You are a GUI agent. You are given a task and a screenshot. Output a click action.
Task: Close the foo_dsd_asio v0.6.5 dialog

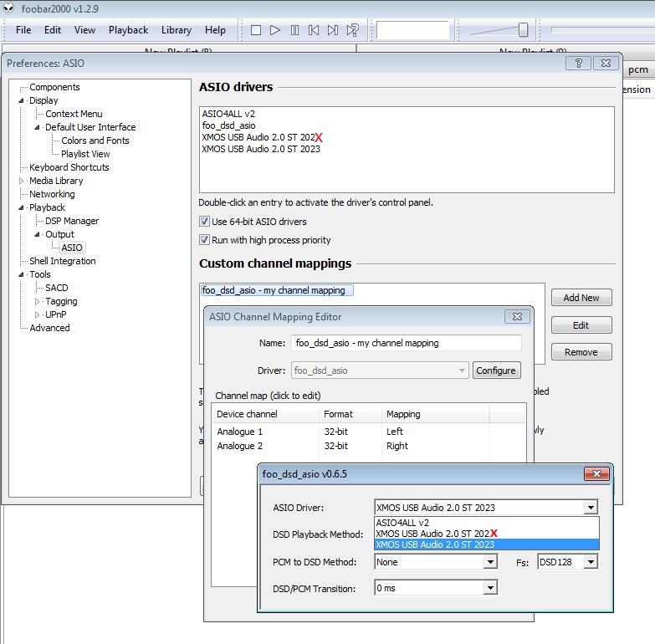(x=596, y=473)
